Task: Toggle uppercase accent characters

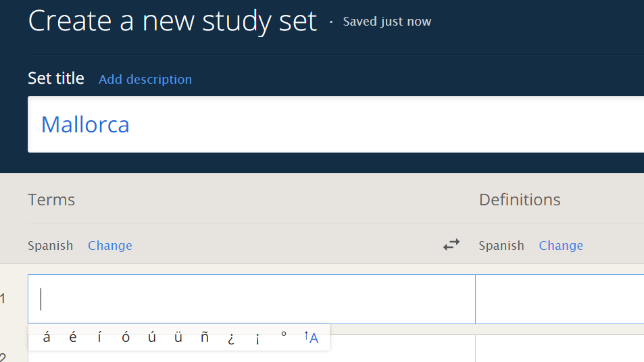Action: [311, 338]
